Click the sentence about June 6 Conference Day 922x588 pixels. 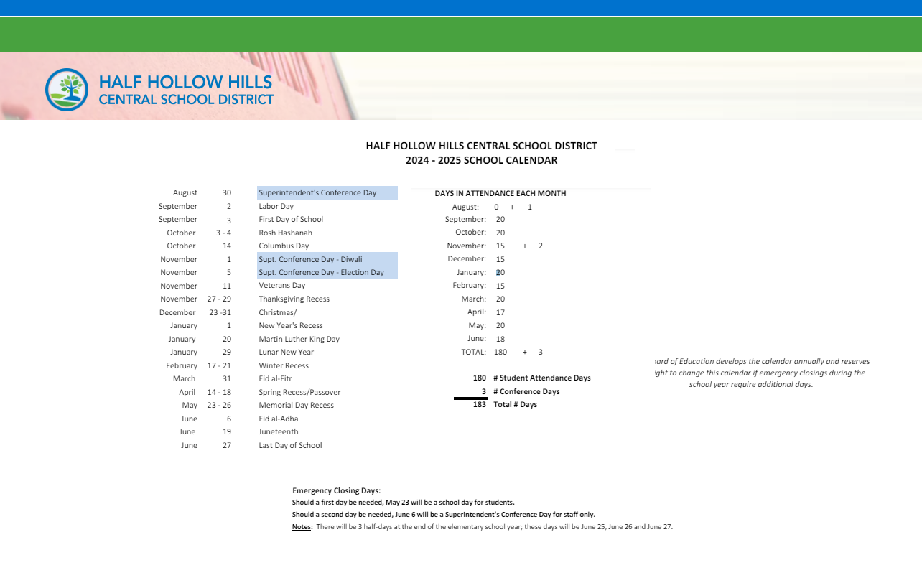[x=444, y=515]
